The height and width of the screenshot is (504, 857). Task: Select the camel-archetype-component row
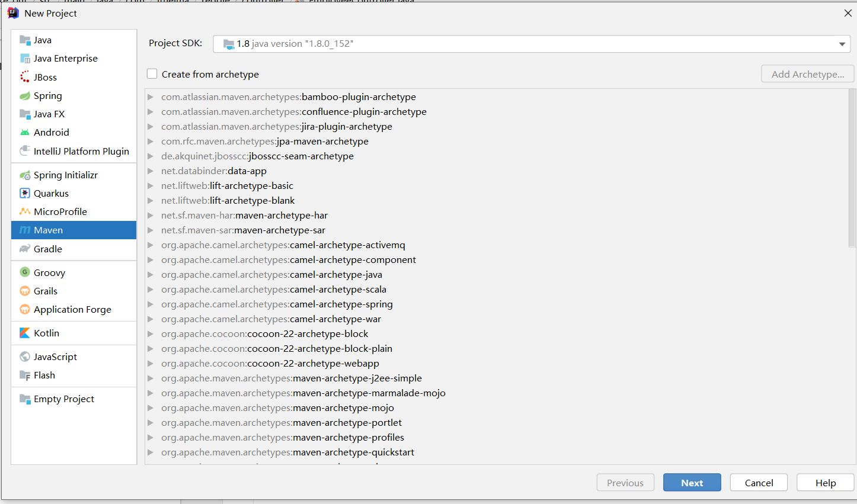tap(497, 260)
